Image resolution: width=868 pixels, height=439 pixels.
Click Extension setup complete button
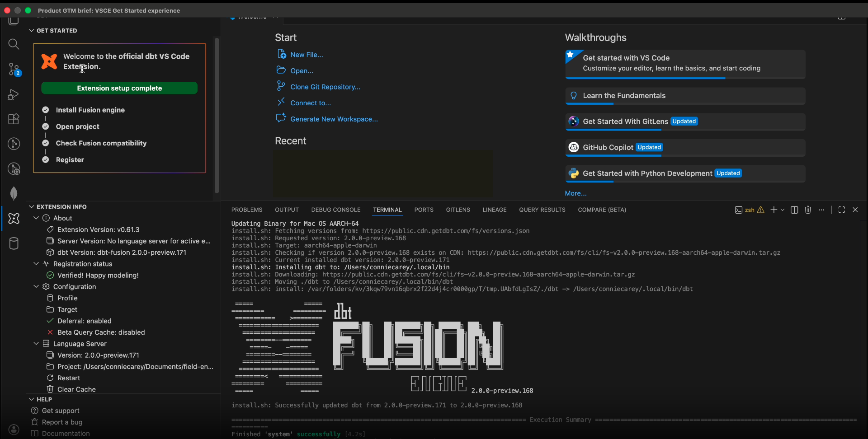[x=119, y=88]
